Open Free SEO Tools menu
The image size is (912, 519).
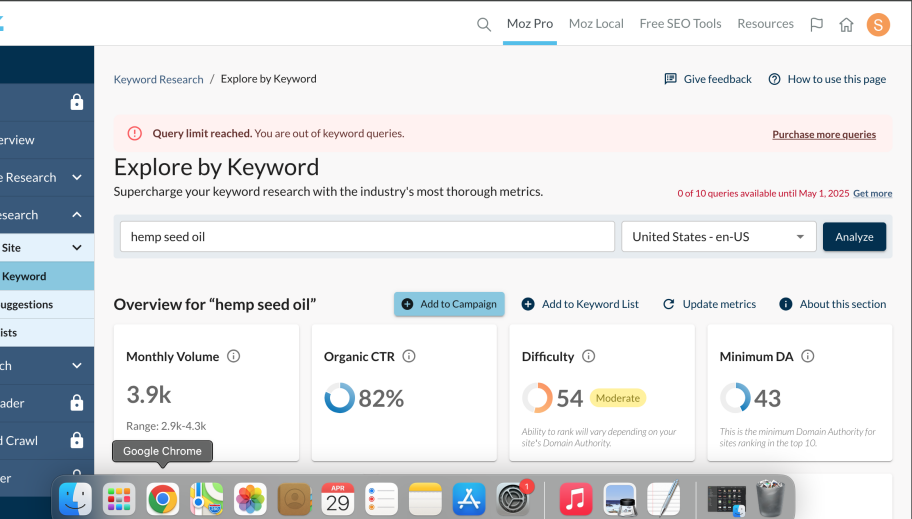(681, 24)
